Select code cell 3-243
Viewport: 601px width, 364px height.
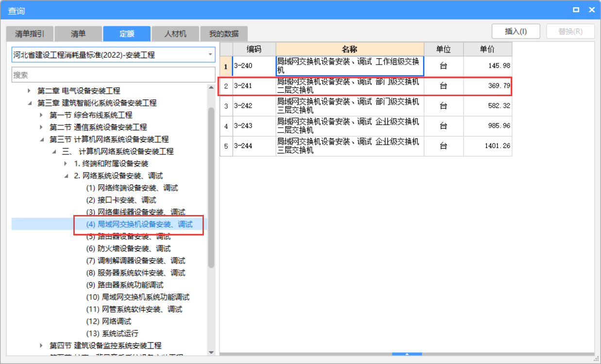click(254, 126)
